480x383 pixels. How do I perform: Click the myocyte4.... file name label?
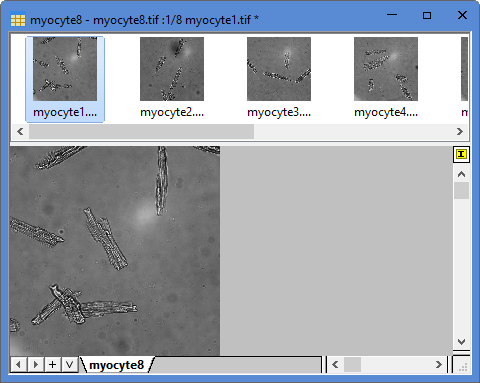click(386, 112)
